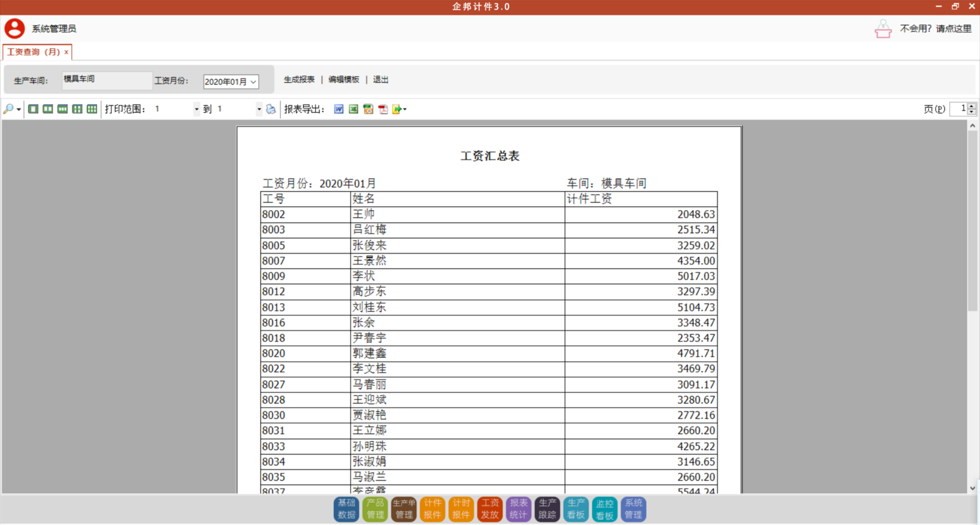Open 报表统计 module from bottom bar

click(519, 509)
